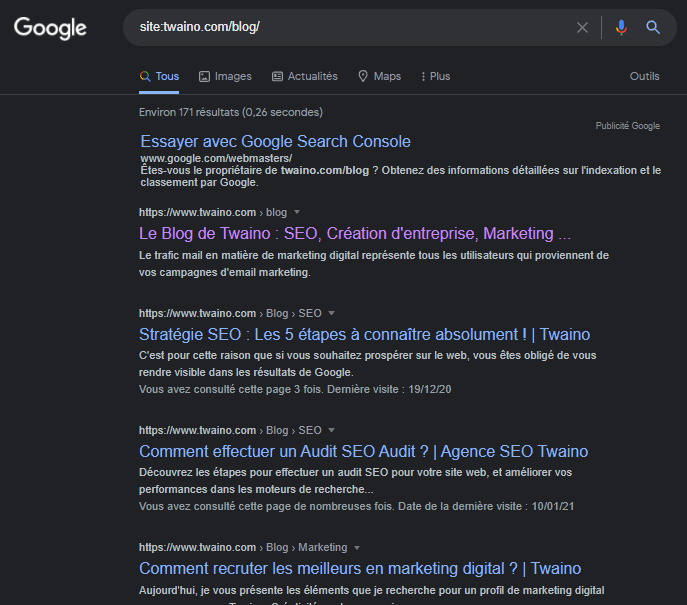Click the Environ 171 résultats text
Screen dimensions: 687x605
click(230, 112)
